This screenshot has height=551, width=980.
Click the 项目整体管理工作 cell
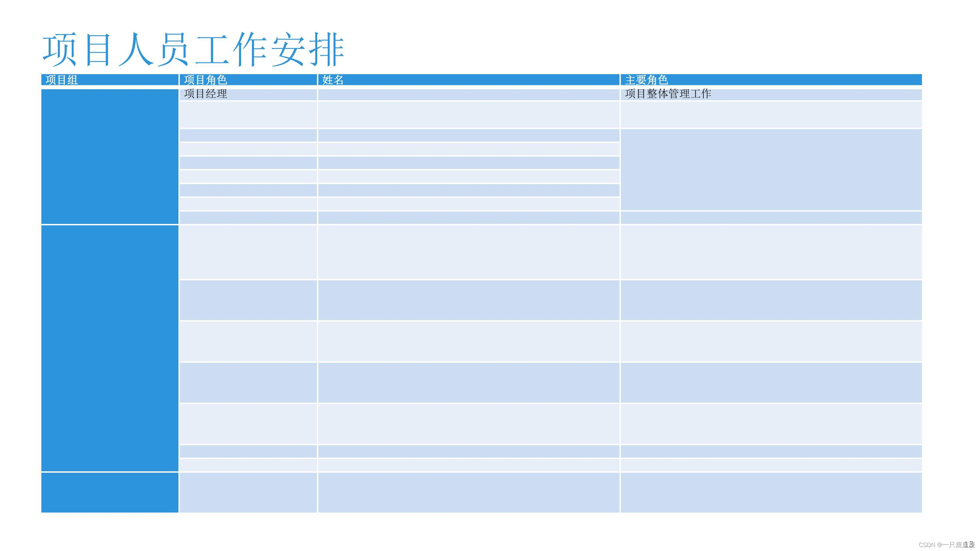(x=771, y=94)
